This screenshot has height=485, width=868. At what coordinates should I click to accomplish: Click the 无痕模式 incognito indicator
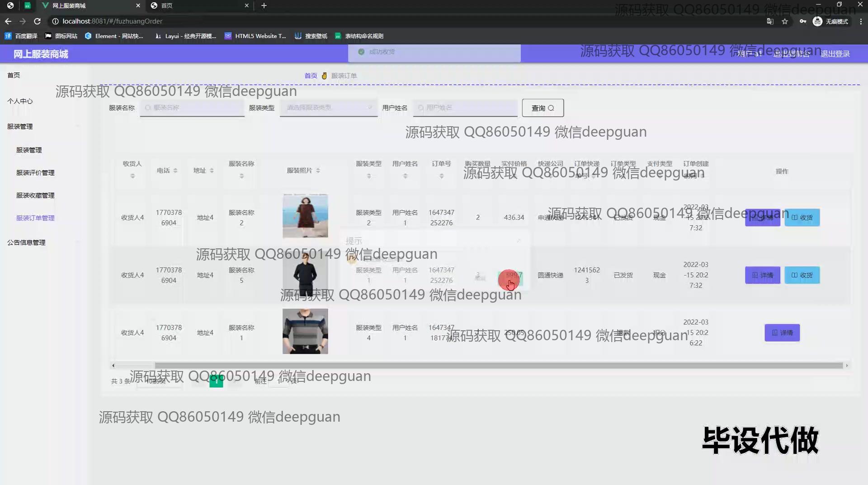(830, 21)
